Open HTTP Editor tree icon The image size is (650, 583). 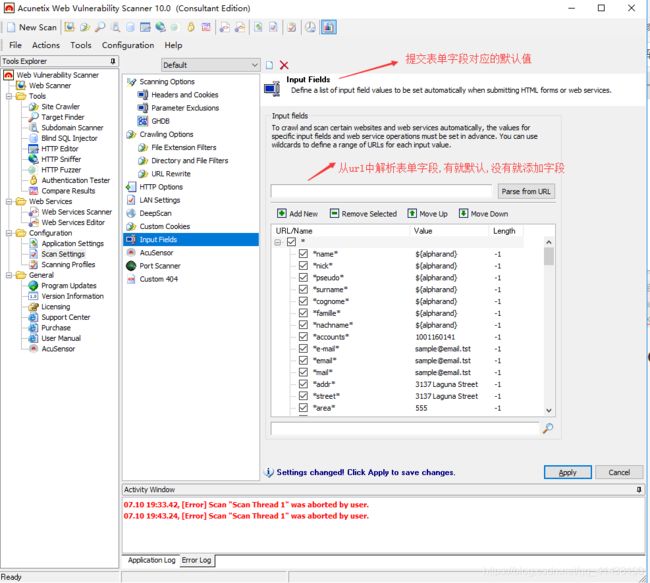[x=34, y=148]
